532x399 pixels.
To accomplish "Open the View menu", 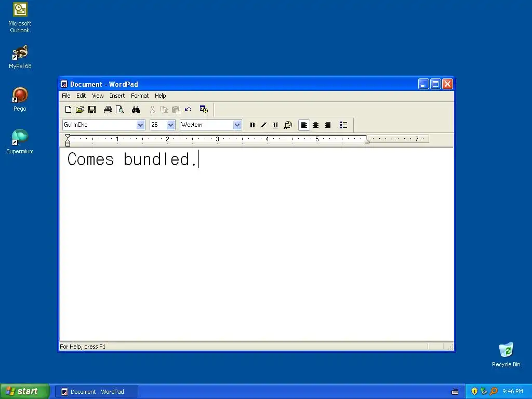I will point(98,96).
